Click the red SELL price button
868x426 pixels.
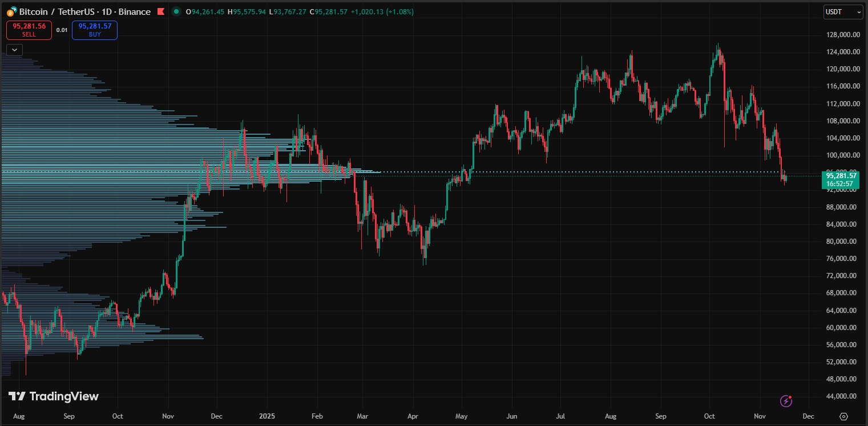(29, 30)
